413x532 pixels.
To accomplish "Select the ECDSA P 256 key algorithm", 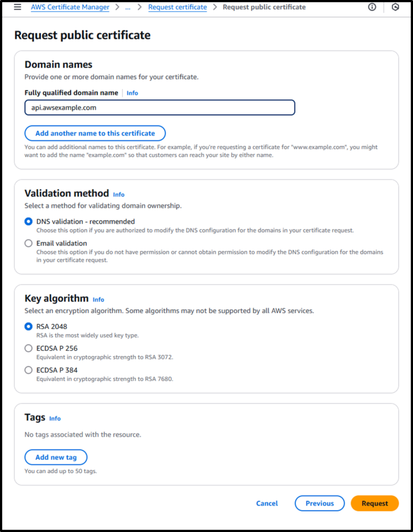I will pyautogui.click(x=28, y=348).
